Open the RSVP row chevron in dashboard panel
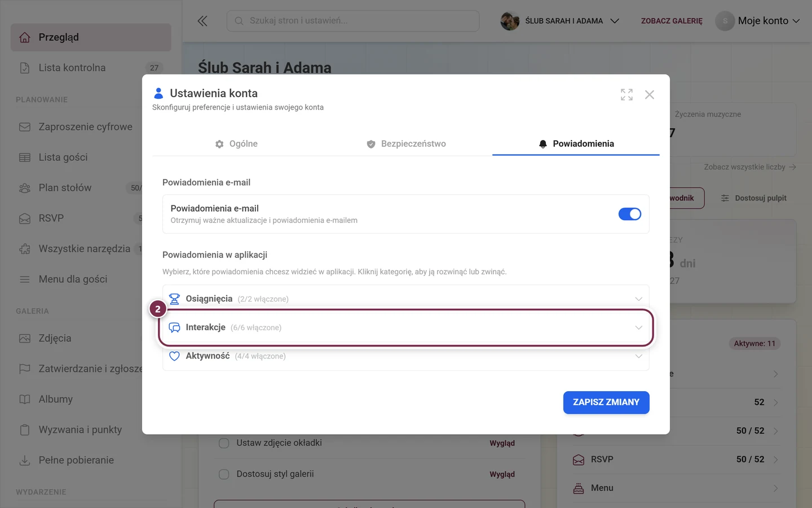 click(775, 459)
